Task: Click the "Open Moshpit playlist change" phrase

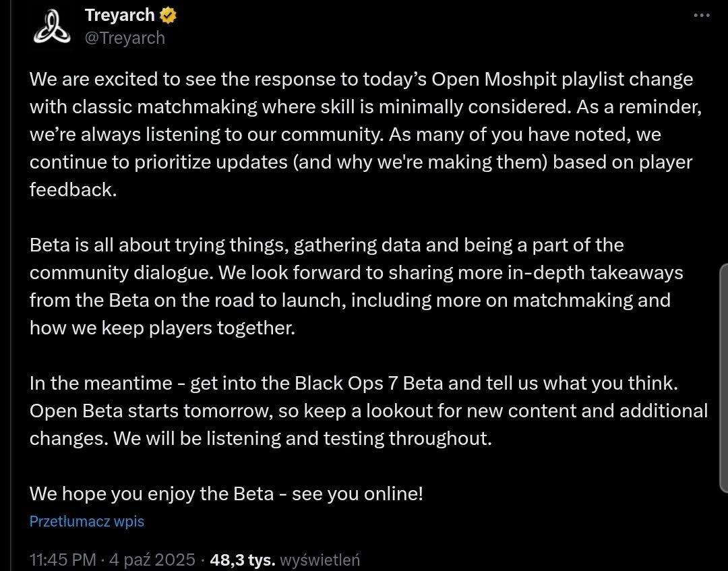Action: coord(562,79)
